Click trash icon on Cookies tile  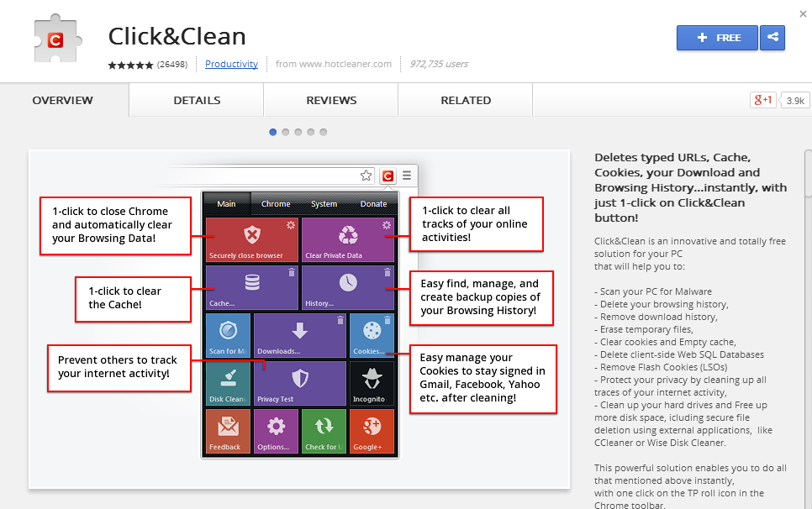pos(388,320)
